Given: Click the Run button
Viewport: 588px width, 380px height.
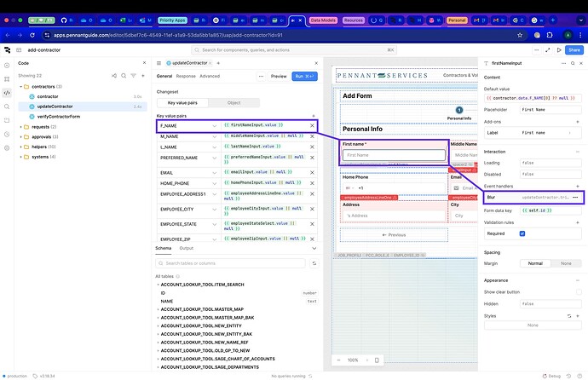Looking at the screenshot, I should [x=304, y=76].
